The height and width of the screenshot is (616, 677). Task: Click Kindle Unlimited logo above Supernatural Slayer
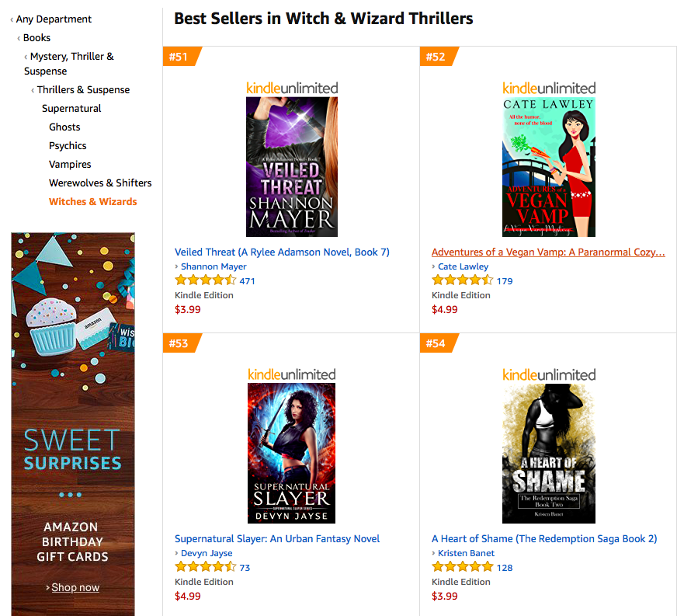coord(292,374)
